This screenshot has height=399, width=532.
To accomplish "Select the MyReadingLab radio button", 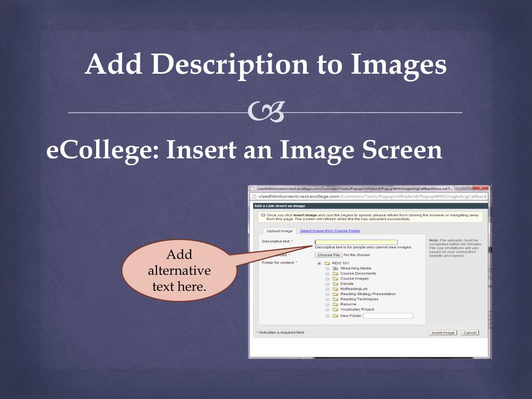I will (x=327, y=289).
